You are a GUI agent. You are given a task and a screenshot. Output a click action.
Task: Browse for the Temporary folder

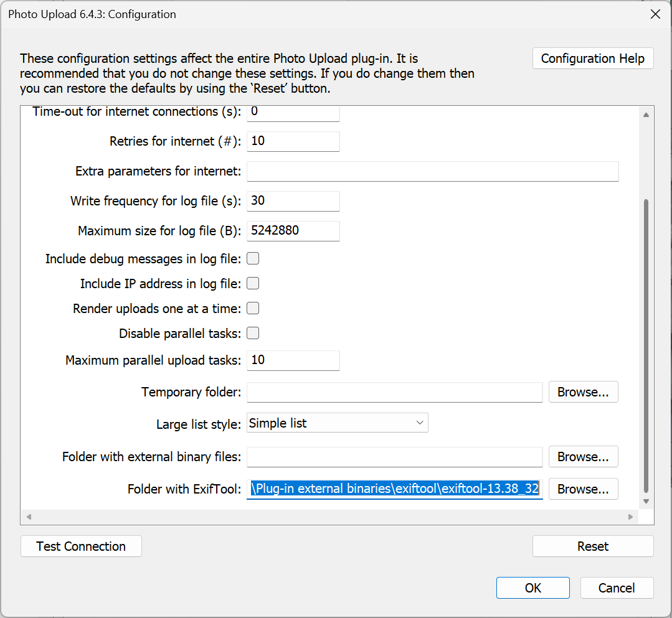point(582,392)
